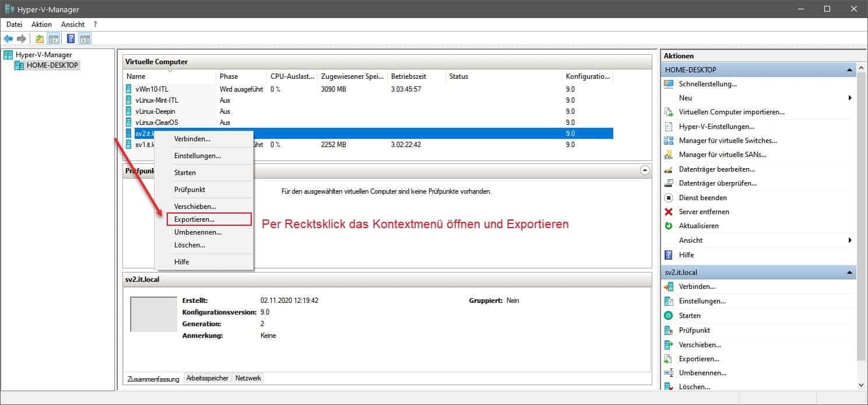Open the Hilfe icon in the toolbar

[x=71, y=39]
